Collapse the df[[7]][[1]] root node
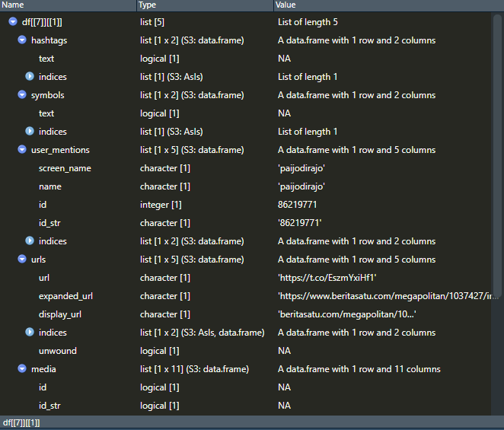This screenshot has width=504, height=430. (x=13, y=21)
